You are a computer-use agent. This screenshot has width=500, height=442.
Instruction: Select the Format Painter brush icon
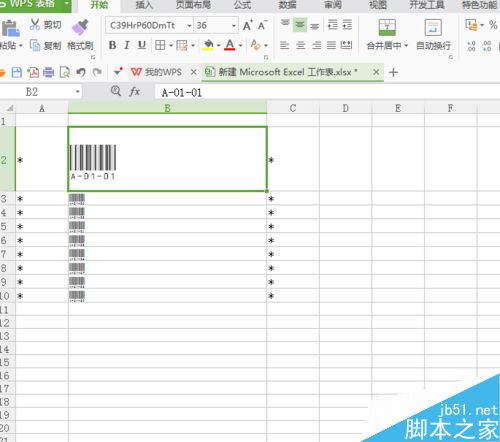pos(80,27)
